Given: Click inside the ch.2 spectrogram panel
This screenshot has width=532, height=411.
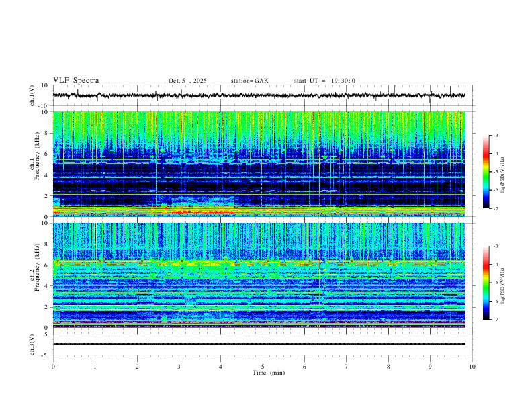Looking at the screenshot, I should click(x=259, y=275).
